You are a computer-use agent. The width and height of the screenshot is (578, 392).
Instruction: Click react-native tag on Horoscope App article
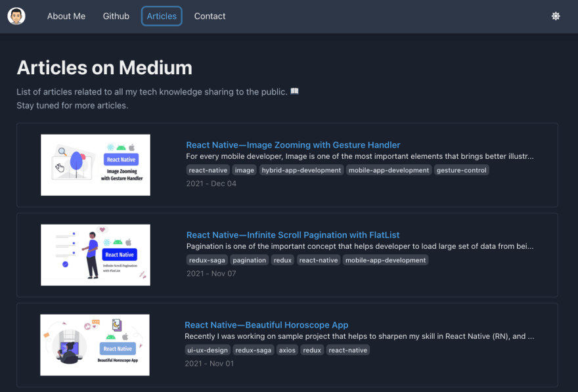click(348, 350)
